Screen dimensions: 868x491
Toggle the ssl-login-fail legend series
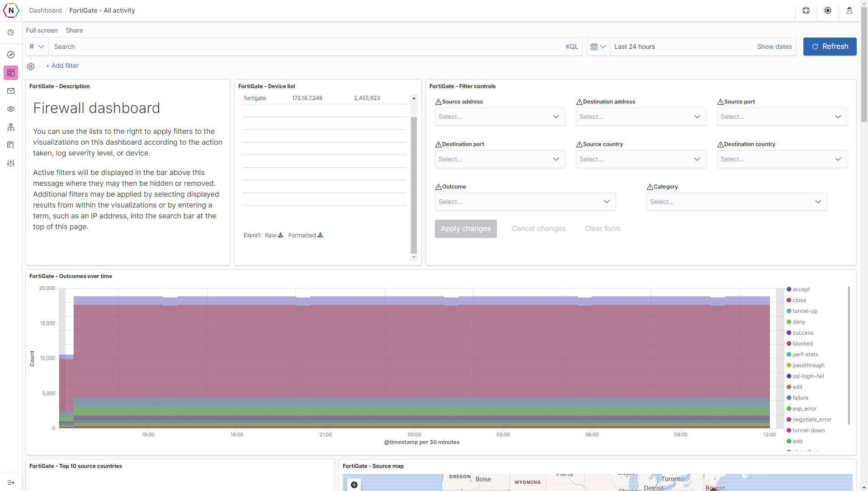point(808,376)
